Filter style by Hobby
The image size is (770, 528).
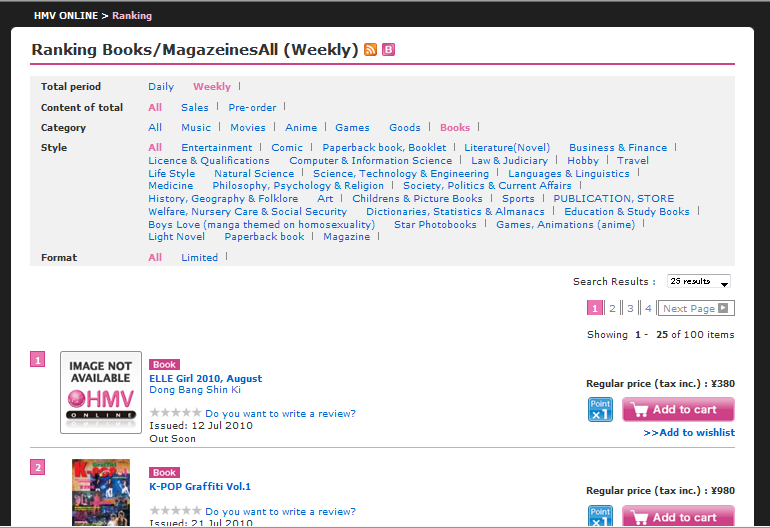tap(583, 161)
